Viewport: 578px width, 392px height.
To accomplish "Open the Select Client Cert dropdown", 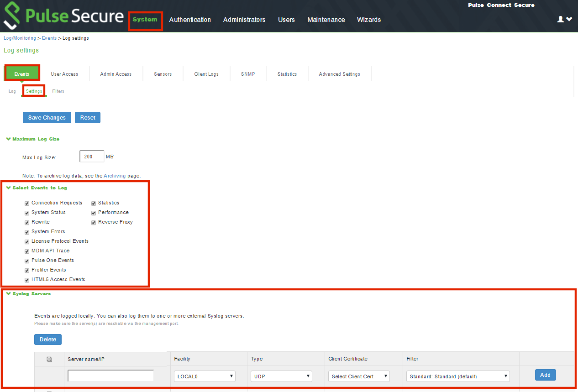I will point(359,376).
